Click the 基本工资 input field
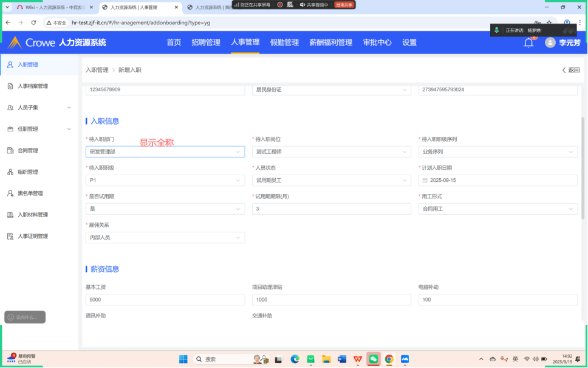The width and height of the screenshot is (588, 368). (165, 300)
